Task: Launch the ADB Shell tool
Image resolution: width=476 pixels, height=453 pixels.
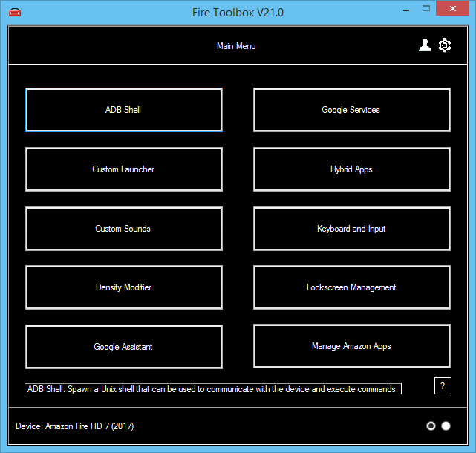Action: click(124, 110)
